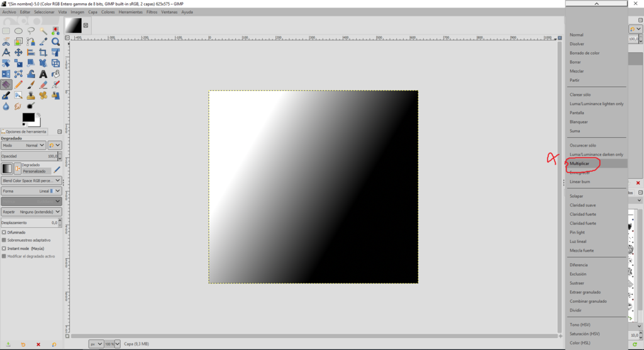Select the 3D Transform cube tool
This screenshot has height=350, width=644.
pos(55,63)
